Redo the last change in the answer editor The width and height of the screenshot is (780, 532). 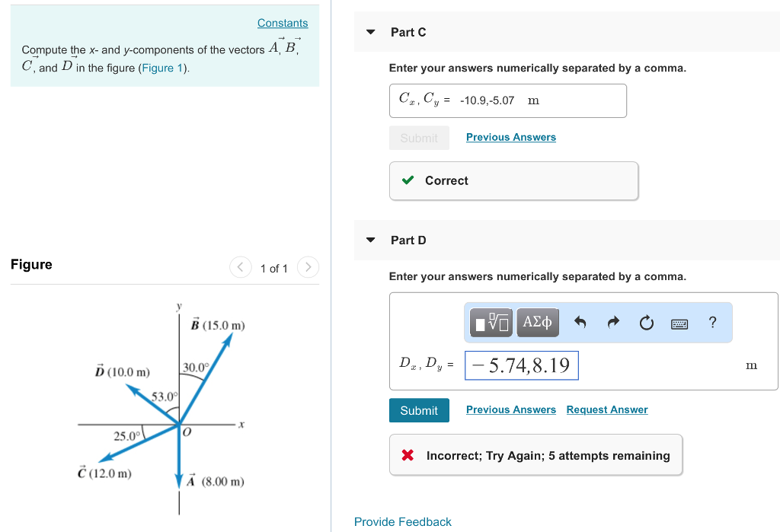(613, 323)
